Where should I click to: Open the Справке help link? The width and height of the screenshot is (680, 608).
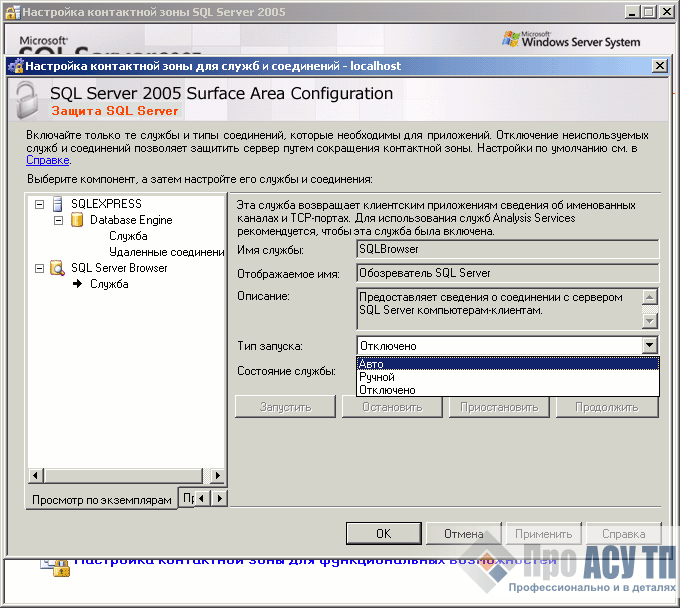pyautogui.click(x=48, y=160)
